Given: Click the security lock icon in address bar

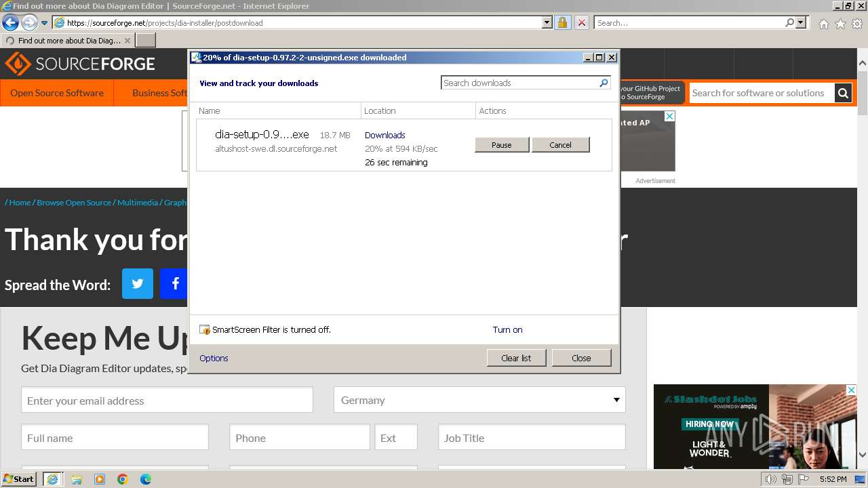Looking at the screenshot, I should [562, 22].
